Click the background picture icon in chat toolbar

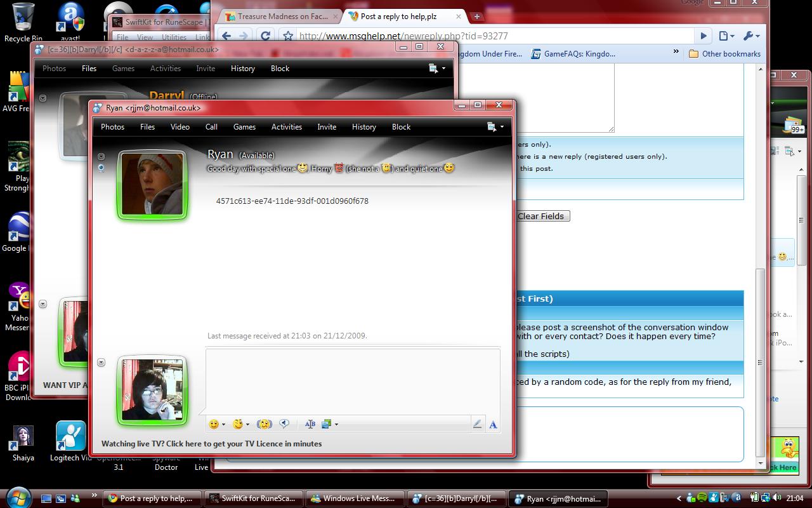click(x=327, y=424)
